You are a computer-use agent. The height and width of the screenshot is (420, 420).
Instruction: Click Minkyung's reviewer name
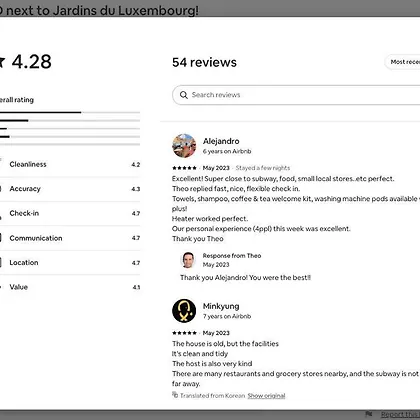(x=221, y=306)
